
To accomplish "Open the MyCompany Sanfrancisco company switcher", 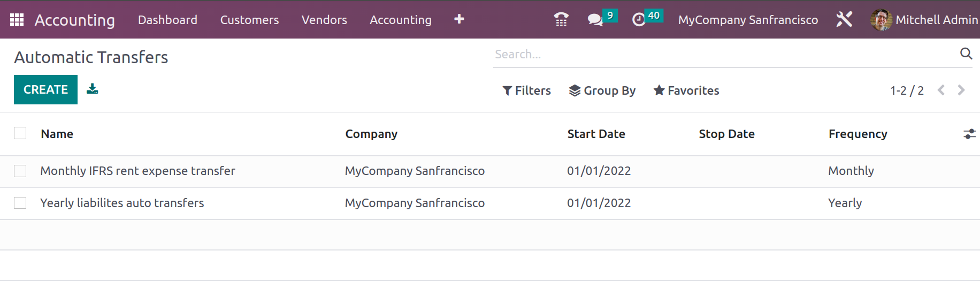I will pyautogui.click(x=748, y=20).
